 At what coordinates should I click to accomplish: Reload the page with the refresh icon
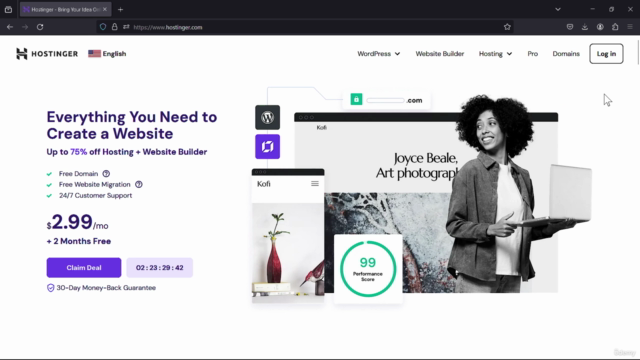point(40,27)
